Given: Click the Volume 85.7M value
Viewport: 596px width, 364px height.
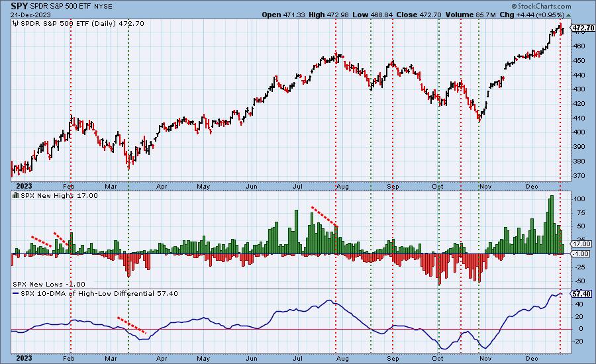Looking at the screenshot, I should tap(471, 15).
